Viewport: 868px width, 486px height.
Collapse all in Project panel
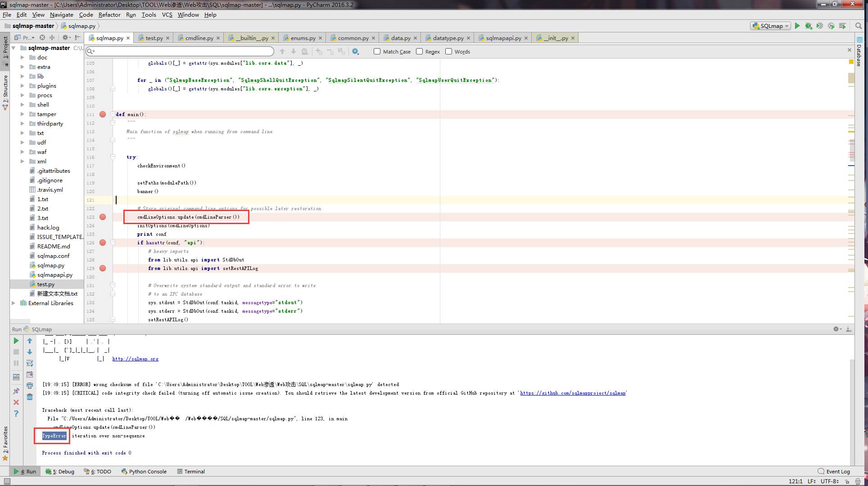pos(52,37)
